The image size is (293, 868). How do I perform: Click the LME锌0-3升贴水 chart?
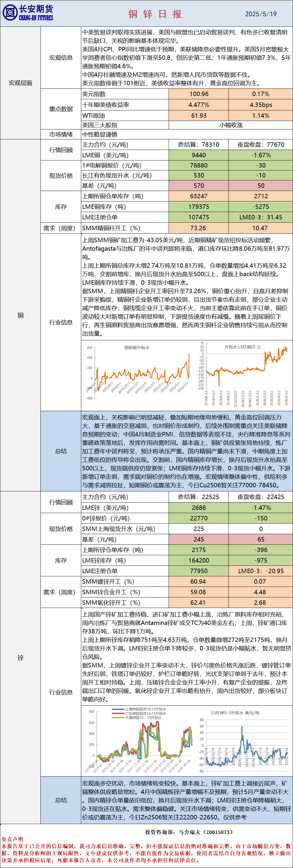point(244,741)
